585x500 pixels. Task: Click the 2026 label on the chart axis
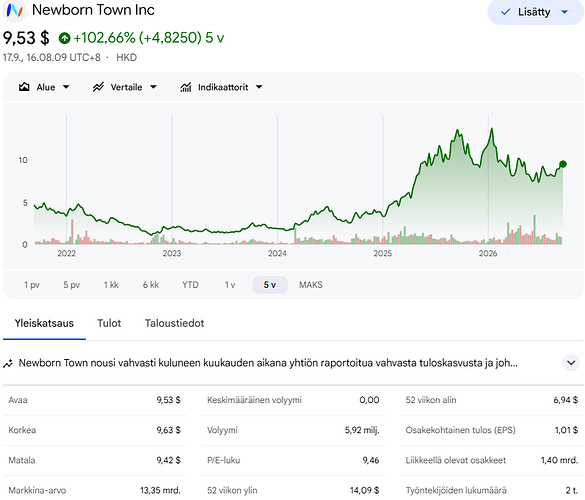pos(488,254)
